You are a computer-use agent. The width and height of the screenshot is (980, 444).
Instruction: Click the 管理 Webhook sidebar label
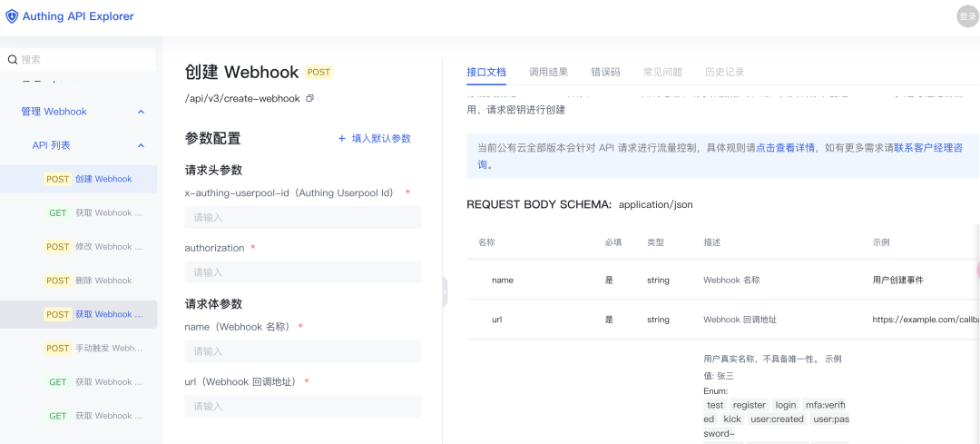(x=54, y=112)
